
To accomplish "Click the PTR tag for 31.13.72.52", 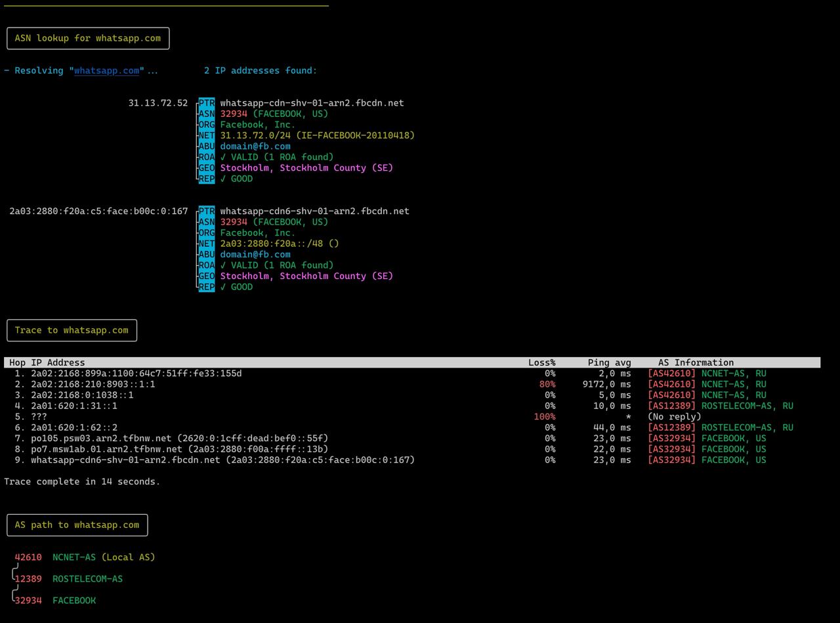I will 207,103.
